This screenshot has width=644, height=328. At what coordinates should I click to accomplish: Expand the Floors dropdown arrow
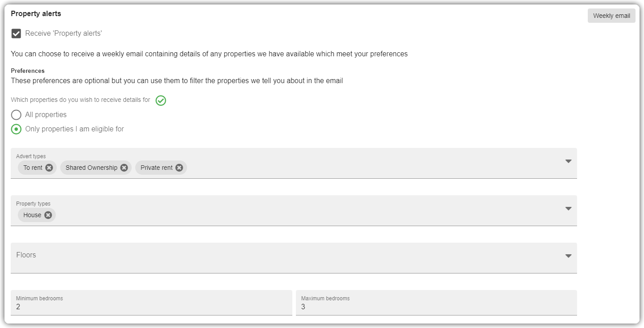coord(568,256)
